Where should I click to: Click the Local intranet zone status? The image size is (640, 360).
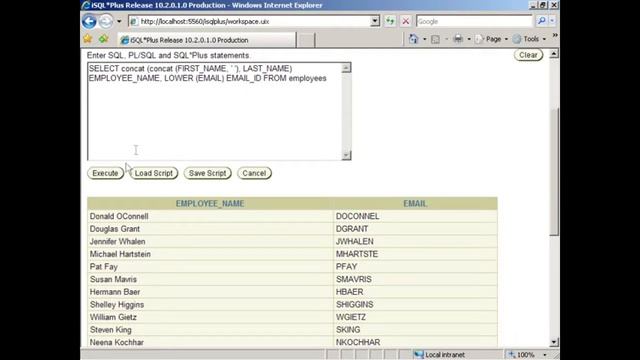click(x=440, y=355)
